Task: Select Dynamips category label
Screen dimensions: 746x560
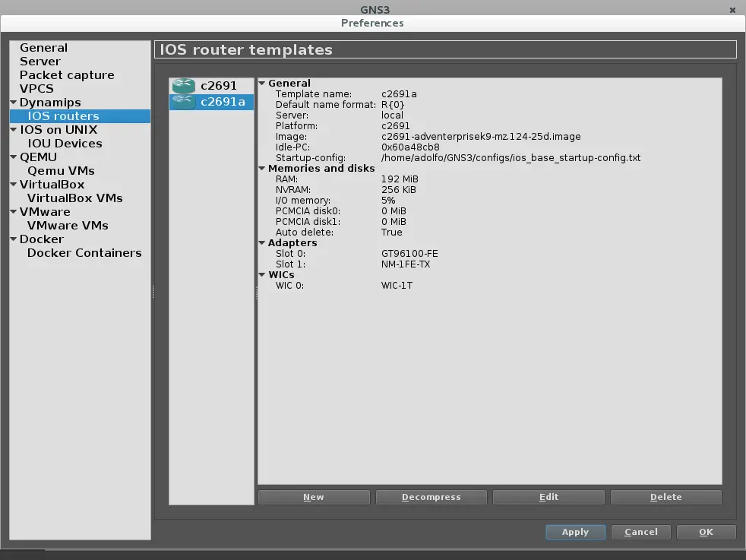Action: [x=50, y=103]
